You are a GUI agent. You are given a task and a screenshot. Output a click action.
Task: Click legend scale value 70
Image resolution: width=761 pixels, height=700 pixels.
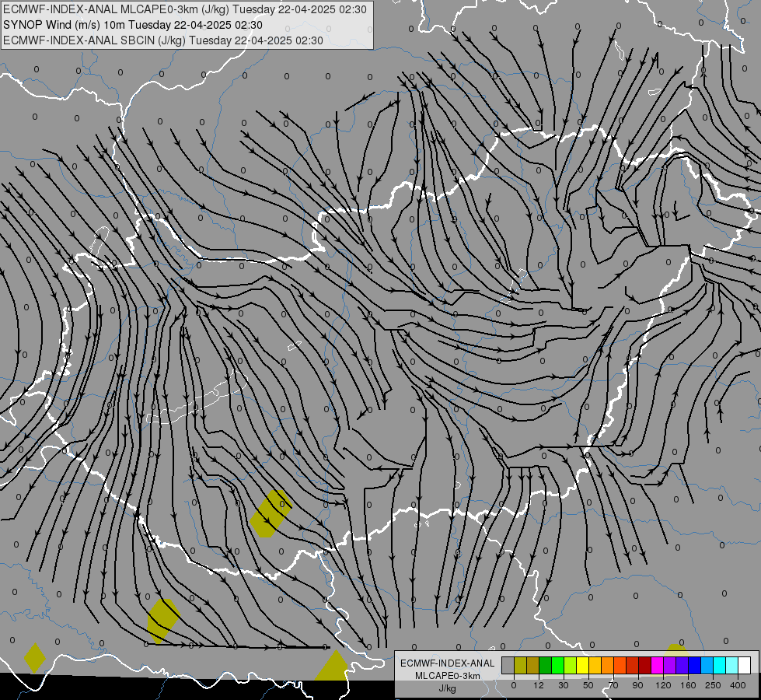(613, 685)
